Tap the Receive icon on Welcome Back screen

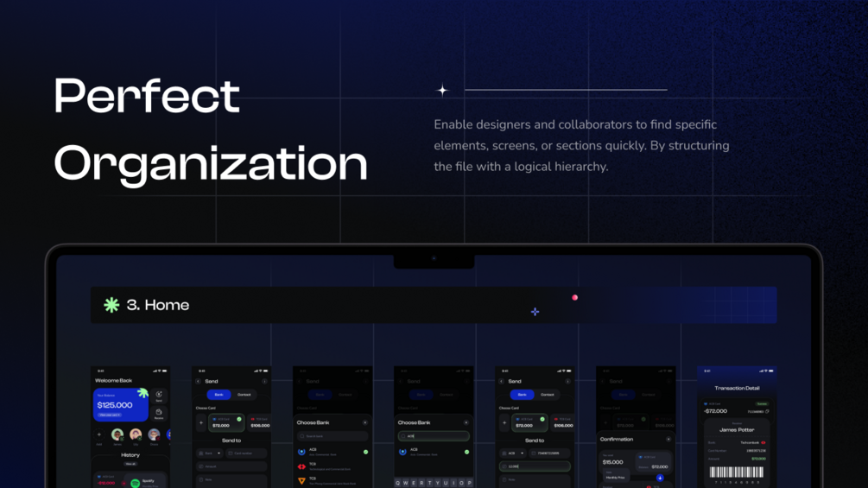click(x=159, y=414)
